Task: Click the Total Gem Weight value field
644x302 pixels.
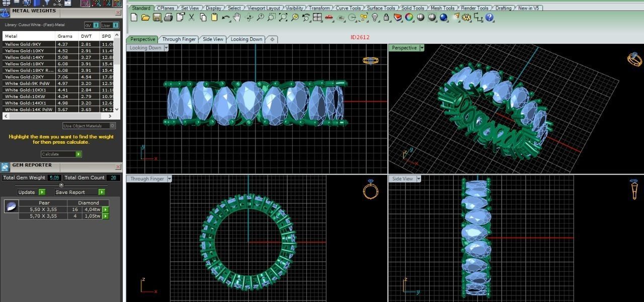Action: (54, 177)
